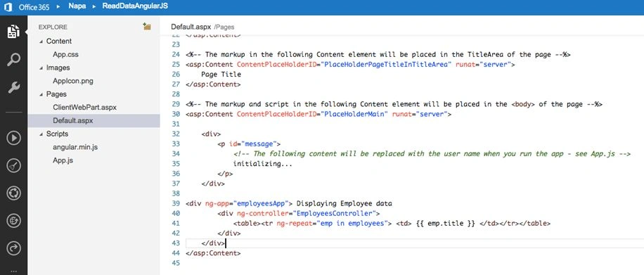644x275 pixels.
Task: Click Napa breadcrumb link
Action: coord(77,6)
